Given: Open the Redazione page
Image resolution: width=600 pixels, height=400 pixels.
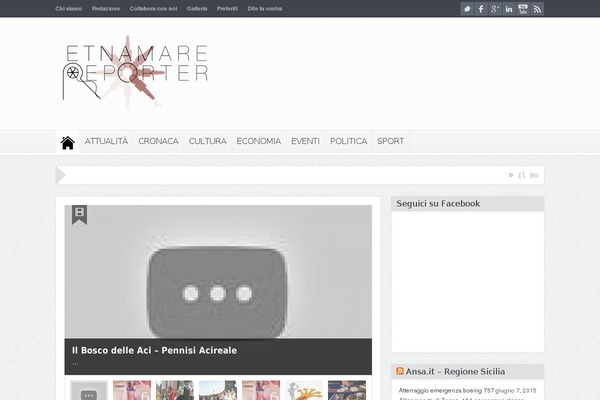Looking at the screenshot, I should (106, 8).
